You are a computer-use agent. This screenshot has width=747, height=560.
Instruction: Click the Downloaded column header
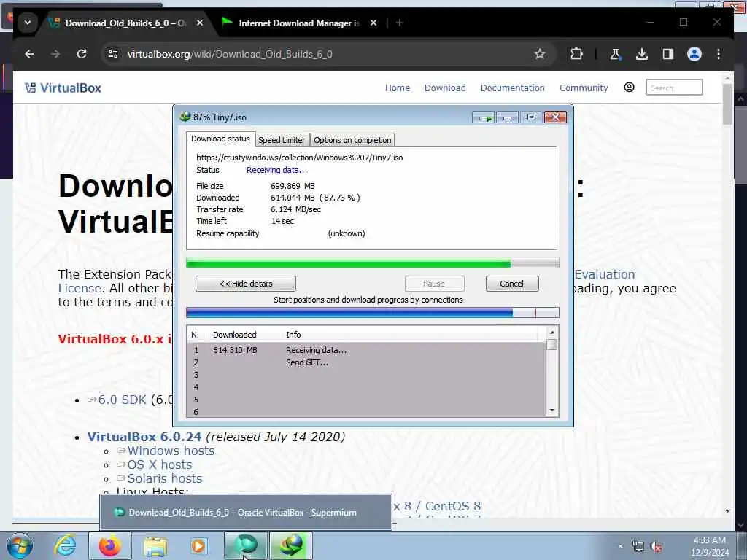click(234, 335)
